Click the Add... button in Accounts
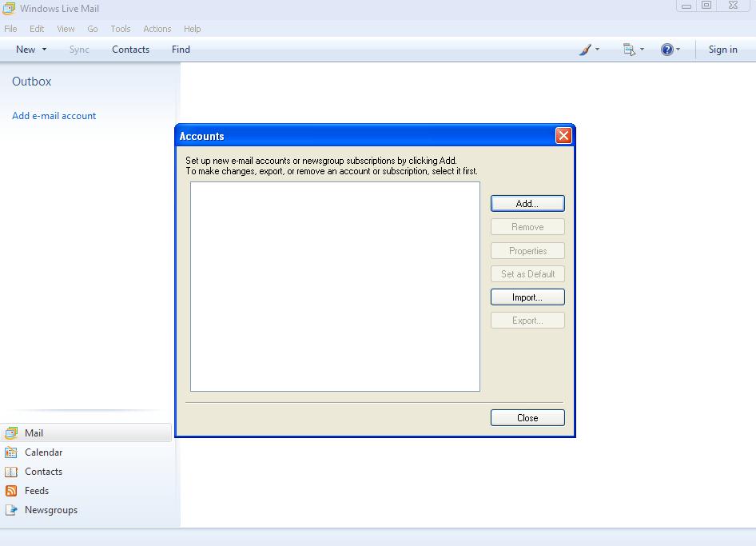The image size is (756, 546). pyautogui.click(x=527, y=204)
